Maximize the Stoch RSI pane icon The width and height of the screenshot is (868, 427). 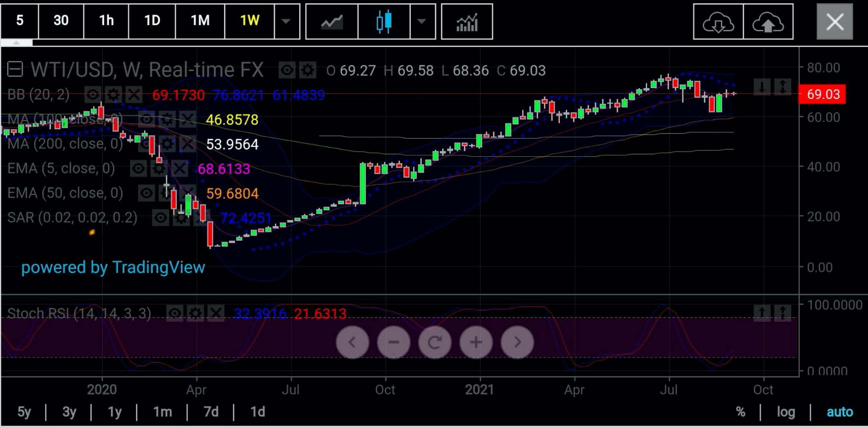pos(783,313)
